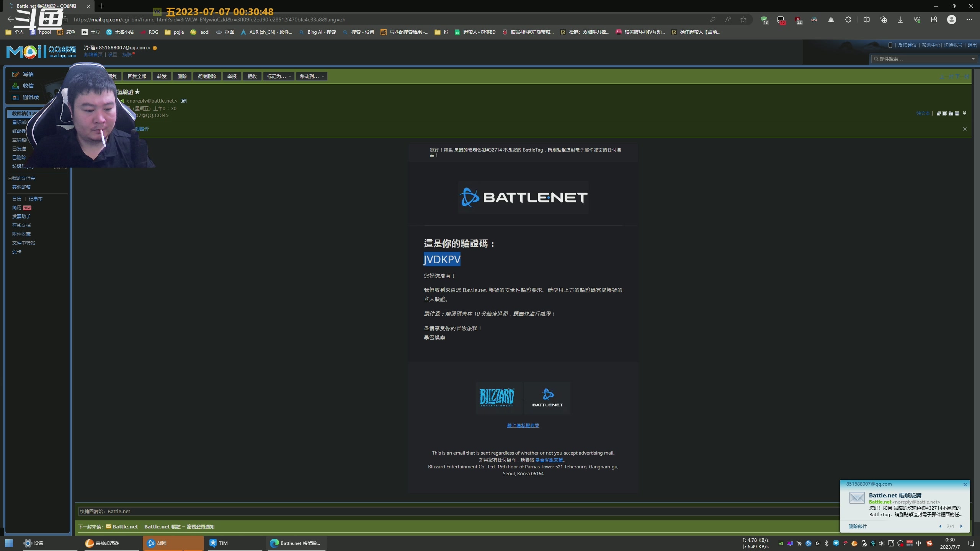The width and height of the screenshot is (980, 551).
Task: Open 简历 resume item
Action: (16, 208)
